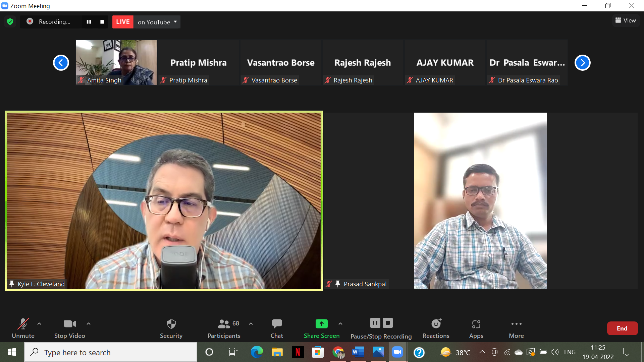Open the Chat panel
This screenshot has height=362, width=644.
coord(277,328)
